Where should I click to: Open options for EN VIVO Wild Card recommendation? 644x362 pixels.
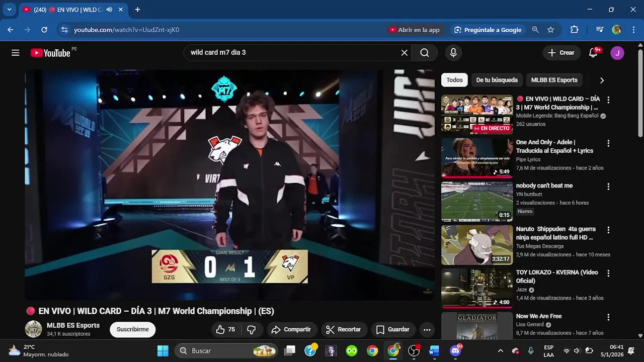click(608, 100)
